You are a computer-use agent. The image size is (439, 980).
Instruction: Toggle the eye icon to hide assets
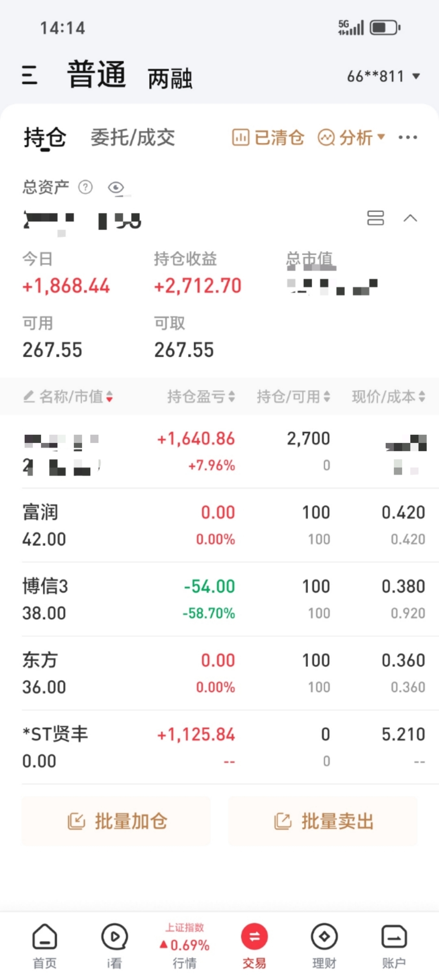pos(116,188)
